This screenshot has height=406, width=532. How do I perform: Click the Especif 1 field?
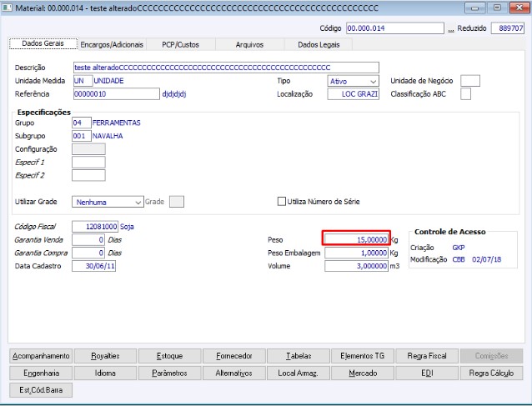[x=88, y=162]
